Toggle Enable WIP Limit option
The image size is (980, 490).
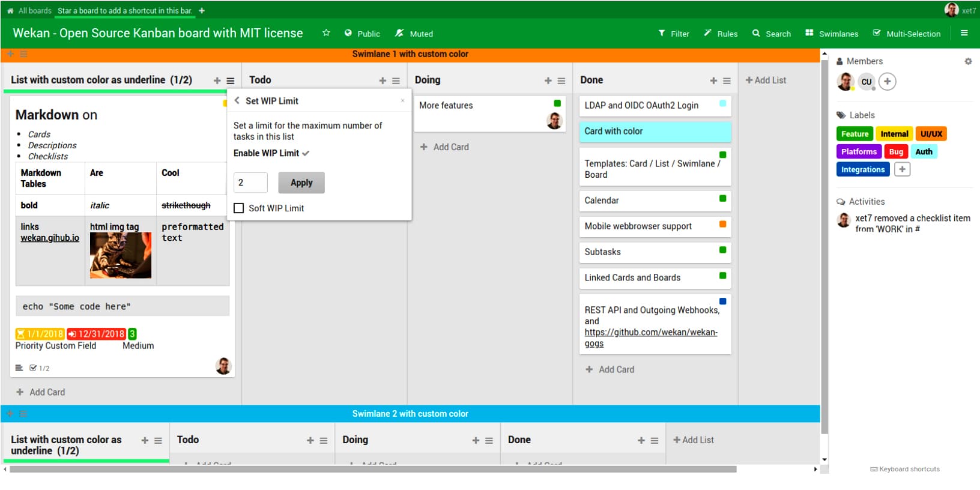pos(271,153)
